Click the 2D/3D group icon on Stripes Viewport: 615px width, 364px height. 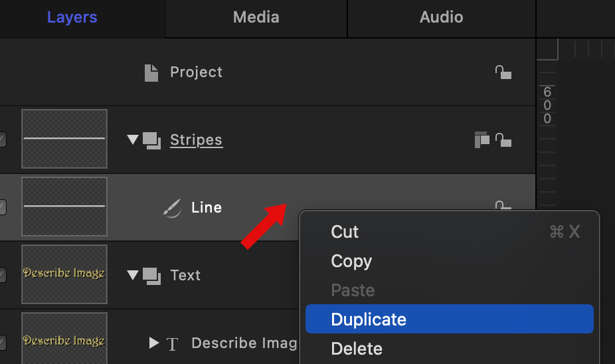tap(482, 139)
